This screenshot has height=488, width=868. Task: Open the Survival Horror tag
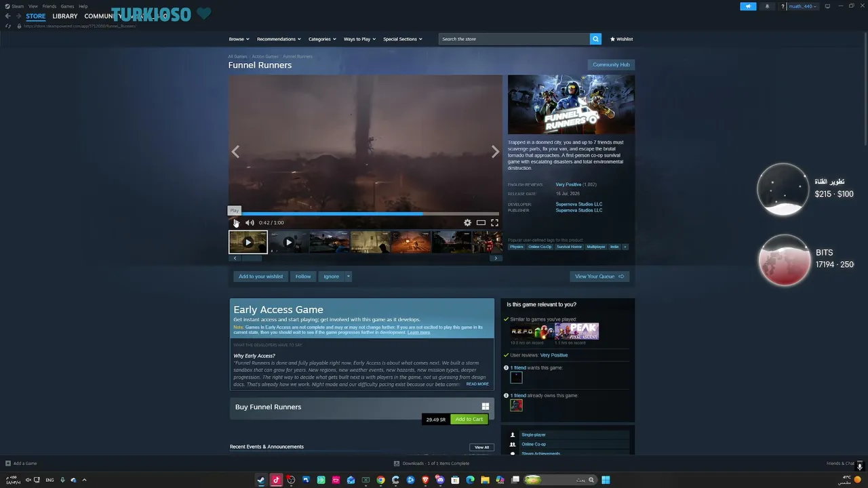click(569, 247)
